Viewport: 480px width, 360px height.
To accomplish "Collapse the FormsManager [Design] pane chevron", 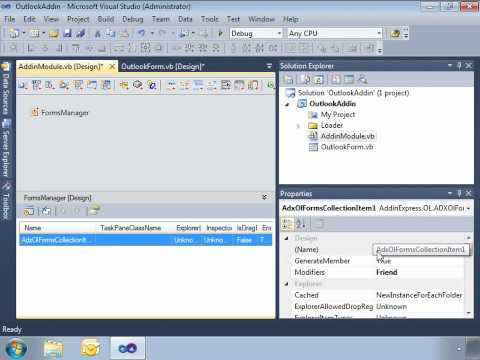I will [x=265, y=197].
